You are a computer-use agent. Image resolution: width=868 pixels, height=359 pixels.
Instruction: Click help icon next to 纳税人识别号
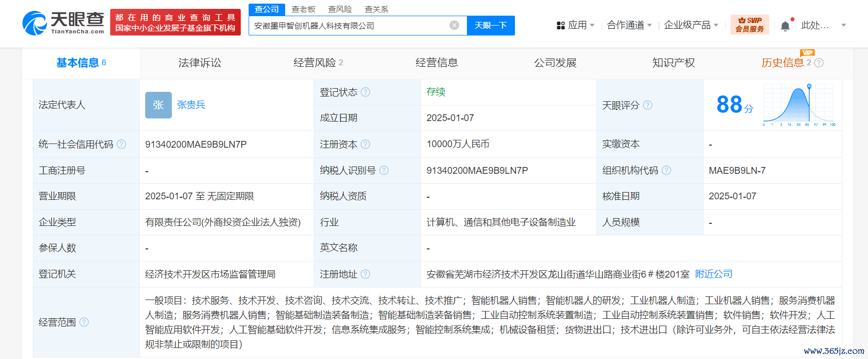(384, 170)
